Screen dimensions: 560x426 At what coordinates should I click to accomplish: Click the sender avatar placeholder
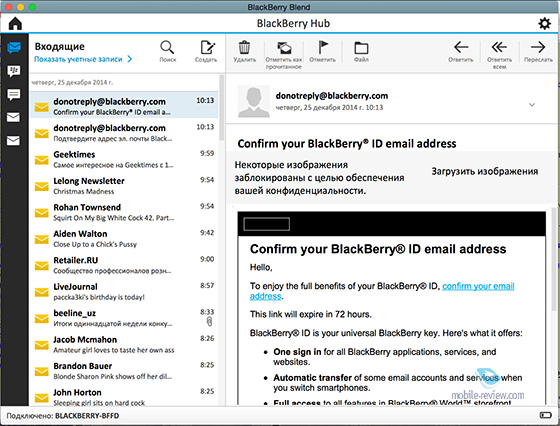[x=254, y=101]
